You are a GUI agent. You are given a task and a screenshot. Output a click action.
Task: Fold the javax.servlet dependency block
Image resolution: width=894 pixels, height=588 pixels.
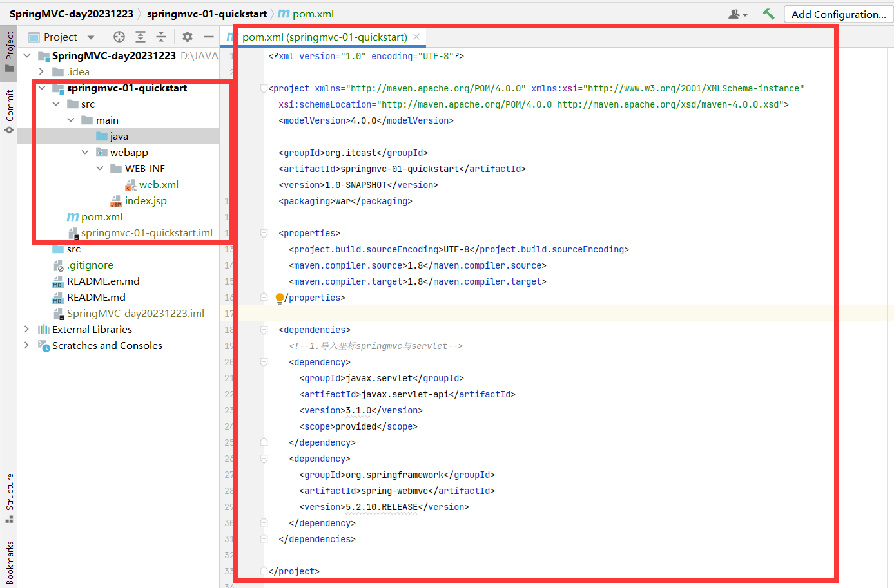coord(264,362)
